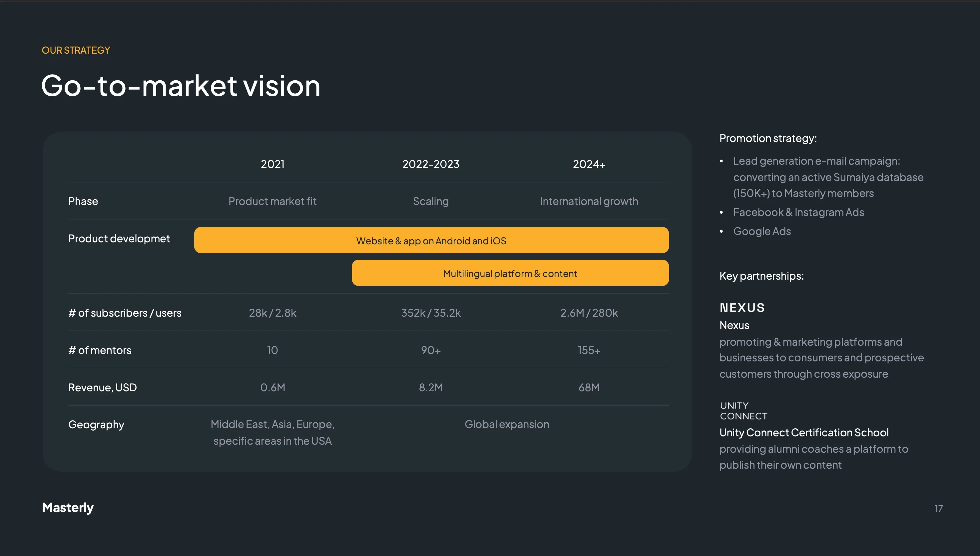Select the 2022-2023 column header

point(430,164)
